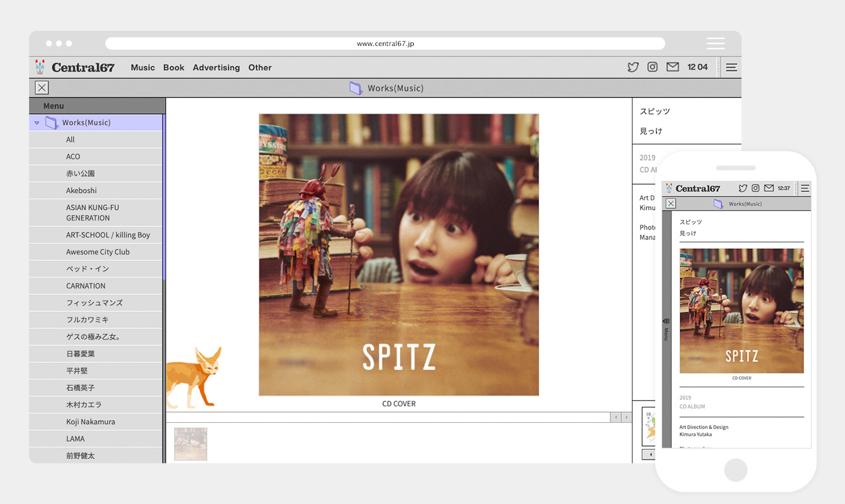Select 平井堅 in the artist list
Viewport: 845px width, 504px height.
pos(96,371)
